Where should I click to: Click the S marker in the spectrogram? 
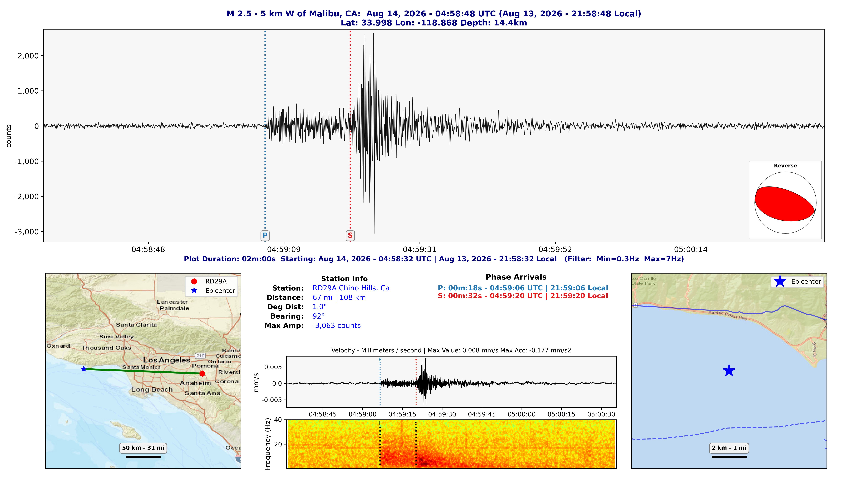[416, 423]
